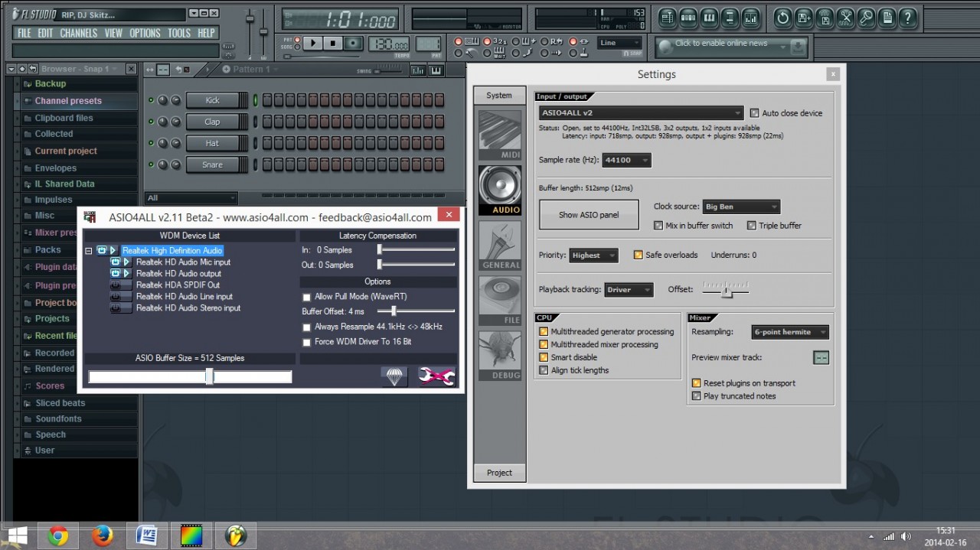Toggle the Triple buffer checkbox
Image resolution: width=980 pixels, height=550 pixels.
coord(752,226)
